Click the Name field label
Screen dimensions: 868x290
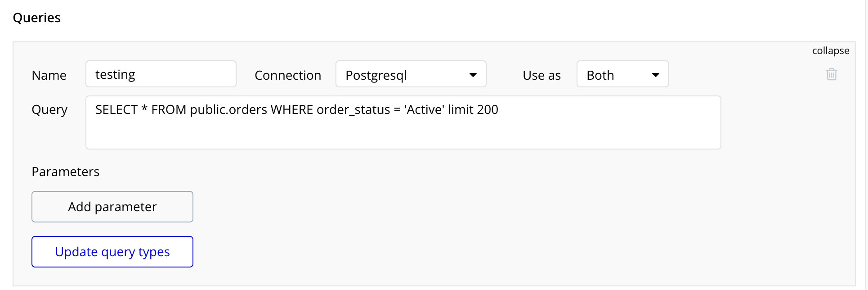[x=49, y=75]
